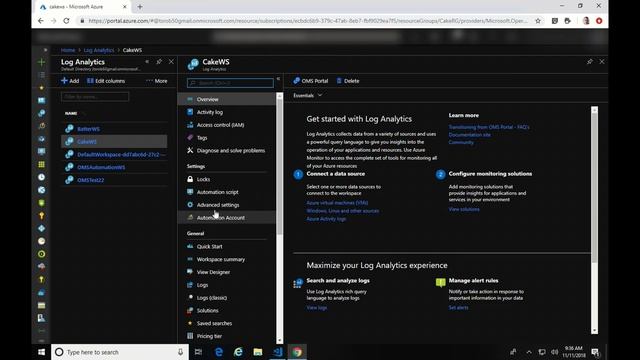
Task: Open Azure Activity logs link
Action: (326, 219)
